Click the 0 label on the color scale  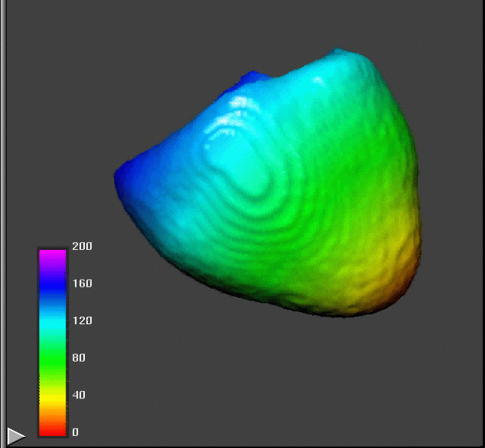tap(76, 432)
